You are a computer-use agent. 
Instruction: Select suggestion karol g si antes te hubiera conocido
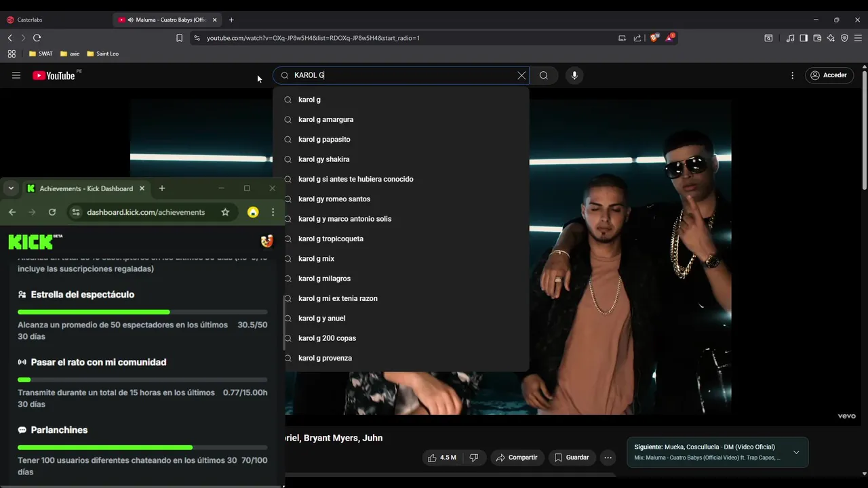(x=401, y=179)
